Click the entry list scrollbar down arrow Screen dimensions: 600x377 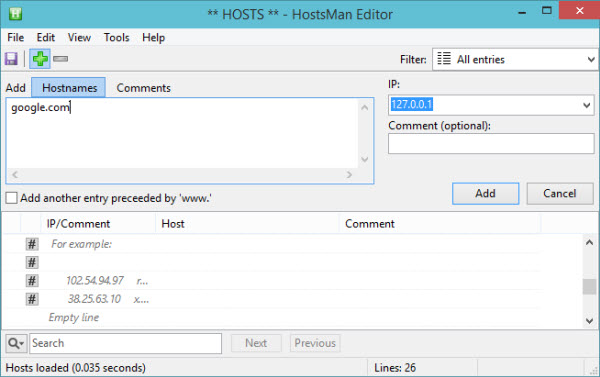point(589,320)
